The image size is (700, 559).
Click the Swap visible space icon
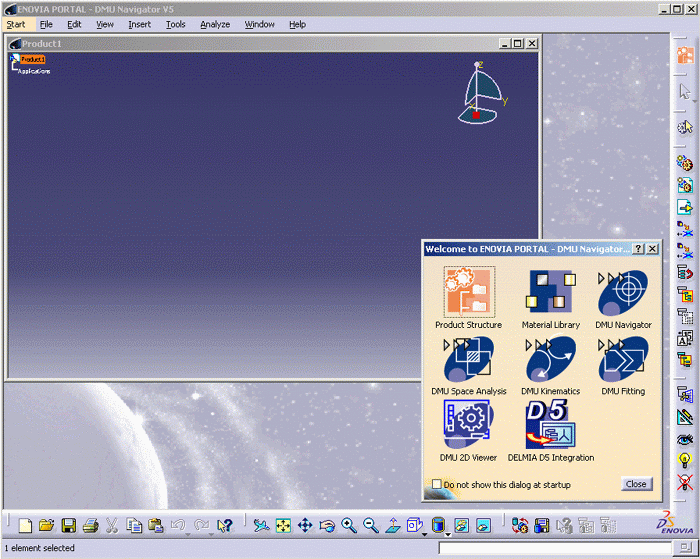click(x=483, y=526)
